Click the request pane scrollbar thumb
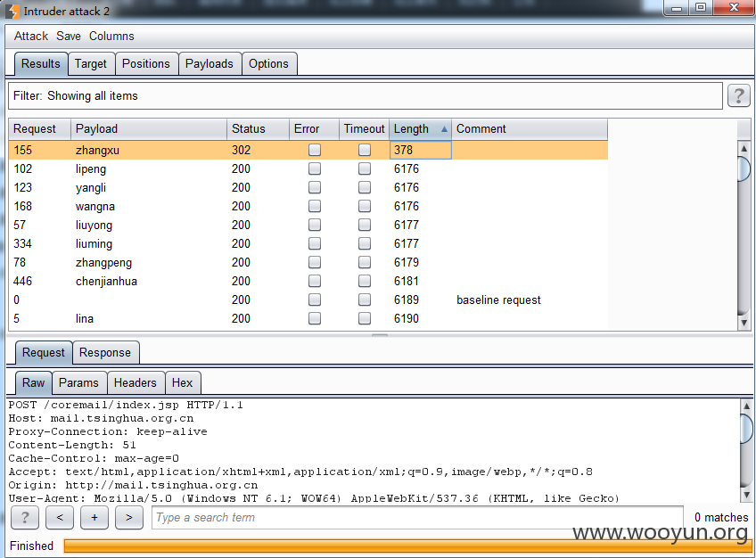 click(746, 428)
